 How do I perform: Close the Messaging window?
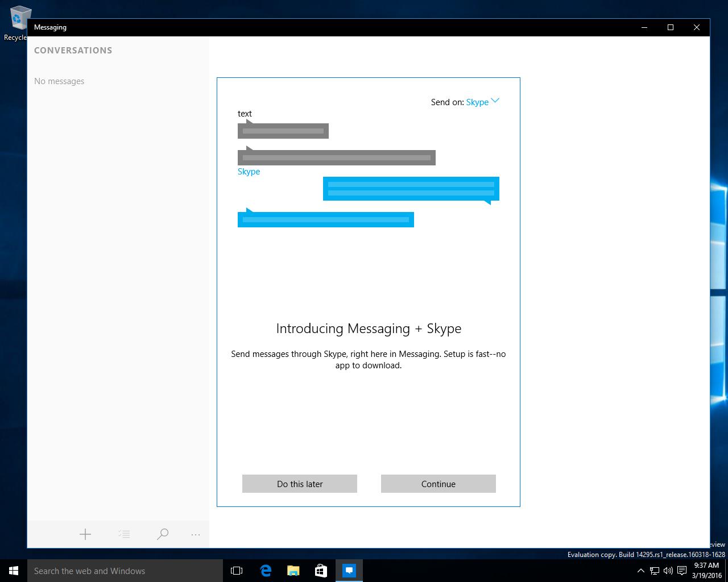coord(697,27)
